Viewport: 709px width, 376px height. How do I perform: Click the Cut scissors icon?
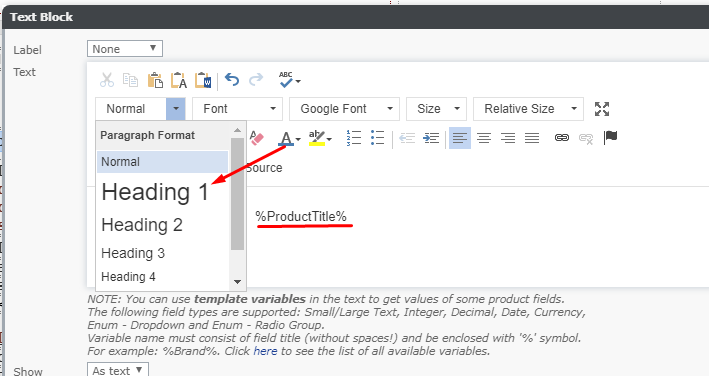107,80
